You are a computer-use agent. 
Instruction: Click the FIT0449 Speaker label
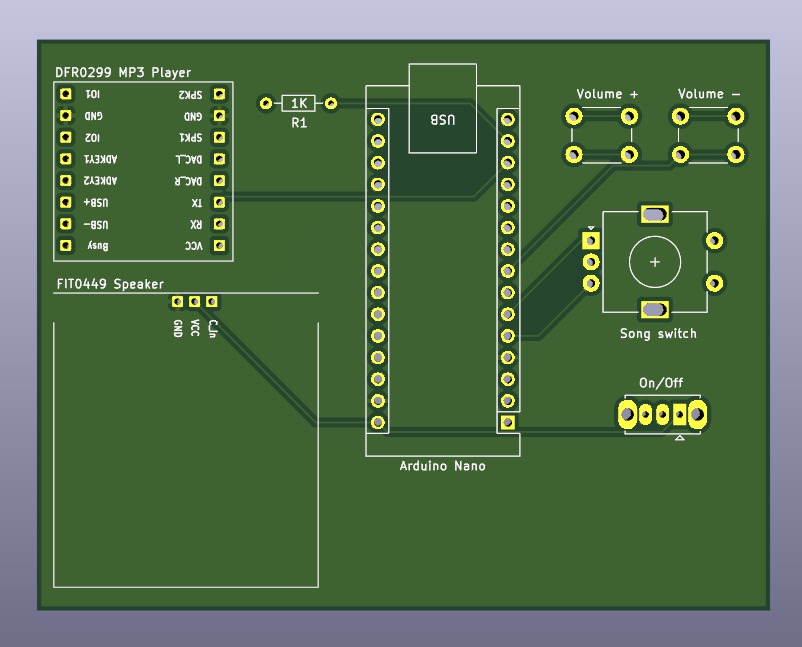click(x=110, y=284)
